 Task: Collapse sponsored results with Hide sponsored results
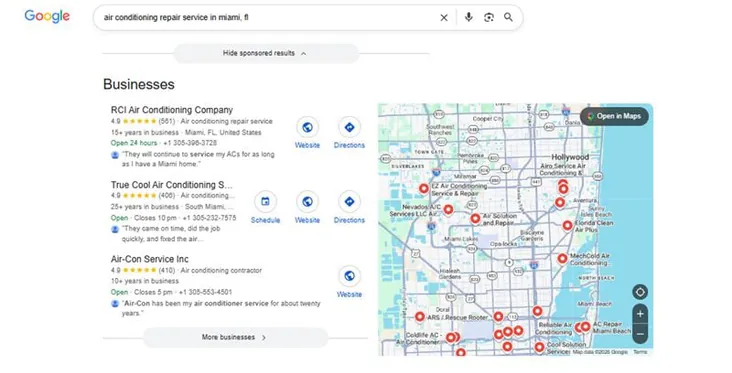pyautogui.click(x=265, y=53)
